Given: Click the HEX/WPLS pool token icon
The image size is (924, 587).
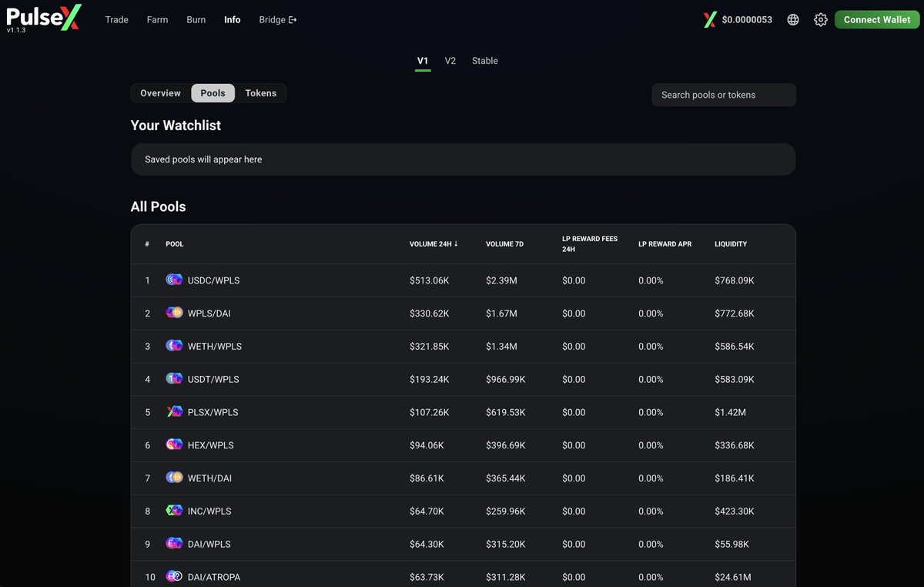Looking at the screenshot, I should [x=174, y=445].
